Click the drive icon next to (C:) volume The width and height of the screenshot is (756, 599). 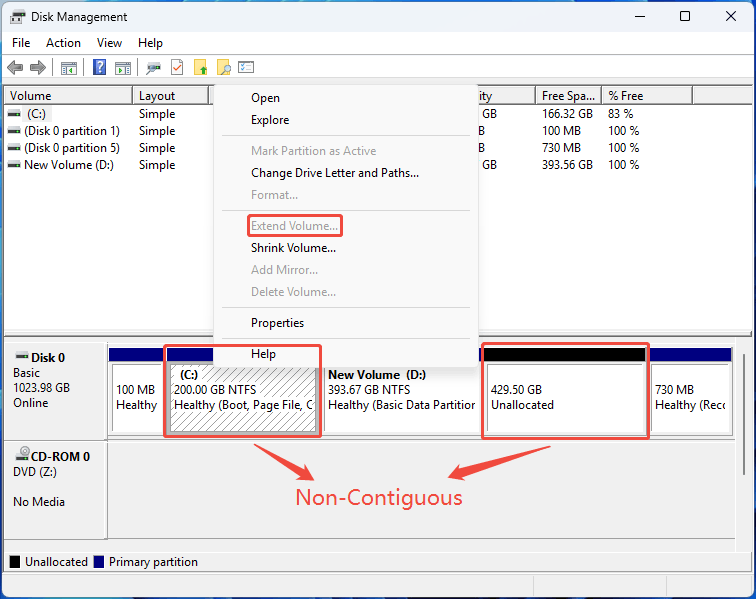pos(14,114)
